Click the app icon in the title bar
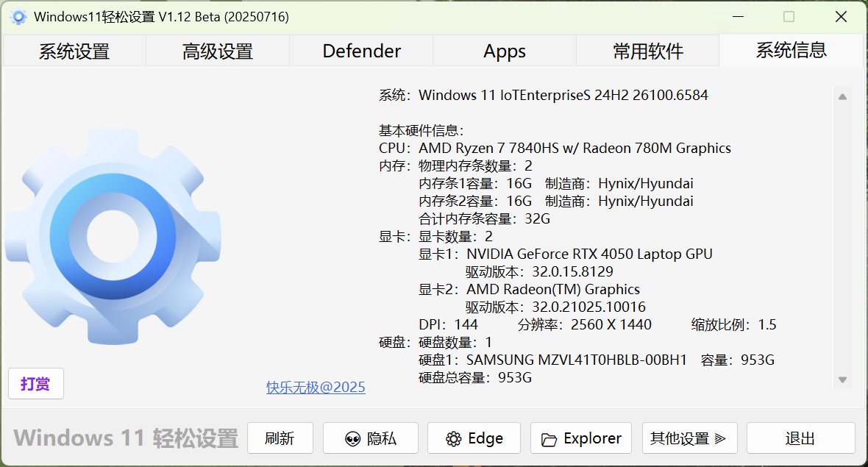This screenshot has height=467, width=868. (18, 17)
